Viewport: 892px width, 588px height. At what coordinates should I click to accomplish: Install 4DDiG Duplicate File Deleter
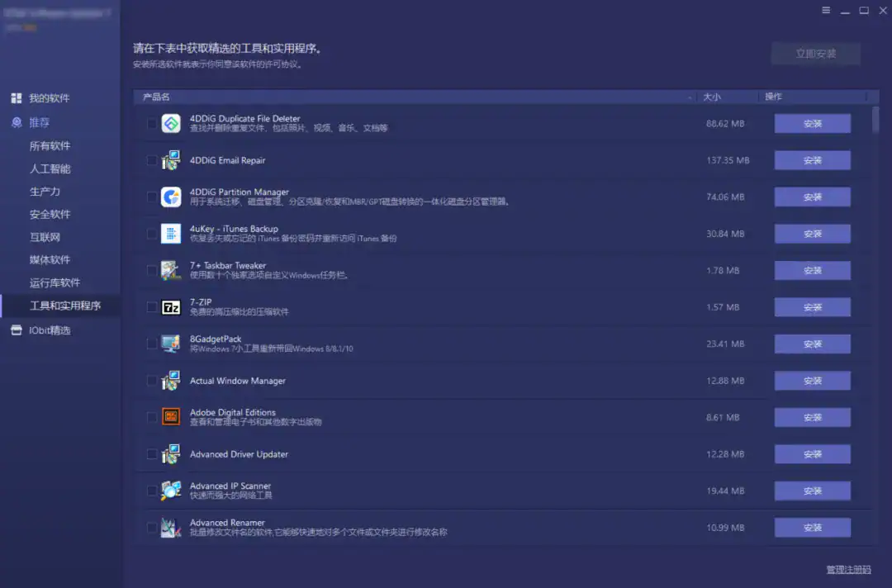coord(813,123)
